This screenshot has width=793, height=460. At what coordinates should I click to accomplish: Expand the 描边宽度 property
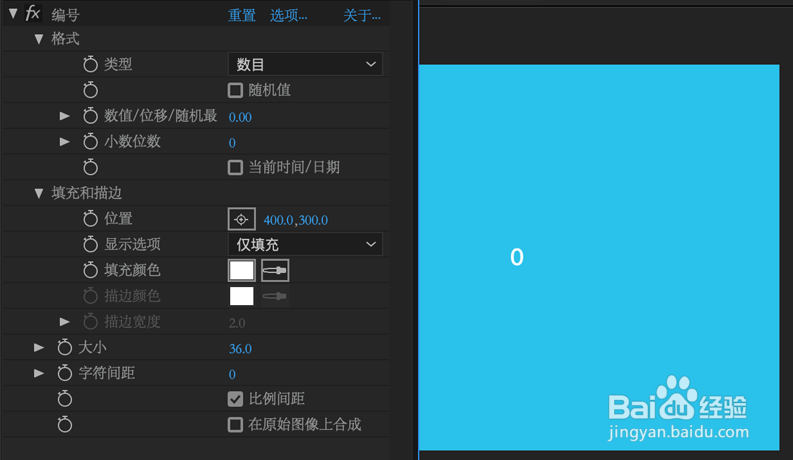[x=64, y=321]
